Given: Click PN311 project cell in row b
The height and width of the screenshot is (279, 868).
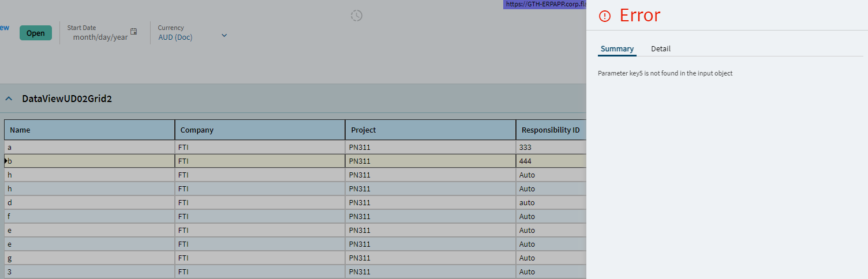Looking at the screenshot, I should click(x=431, y=161).
